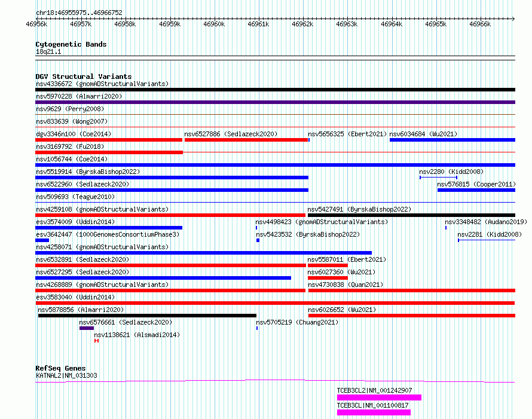The width and height of the screenshot is (532, 419).
Task: Click nsv576815 (Cooper2011) label
Action: tap(476, 184)
